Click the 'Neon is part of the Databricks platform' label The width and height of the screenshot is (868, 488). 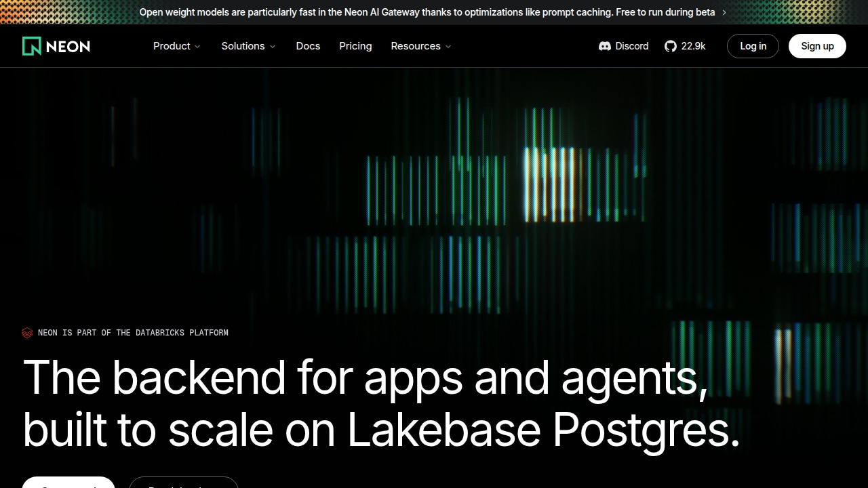133,333
